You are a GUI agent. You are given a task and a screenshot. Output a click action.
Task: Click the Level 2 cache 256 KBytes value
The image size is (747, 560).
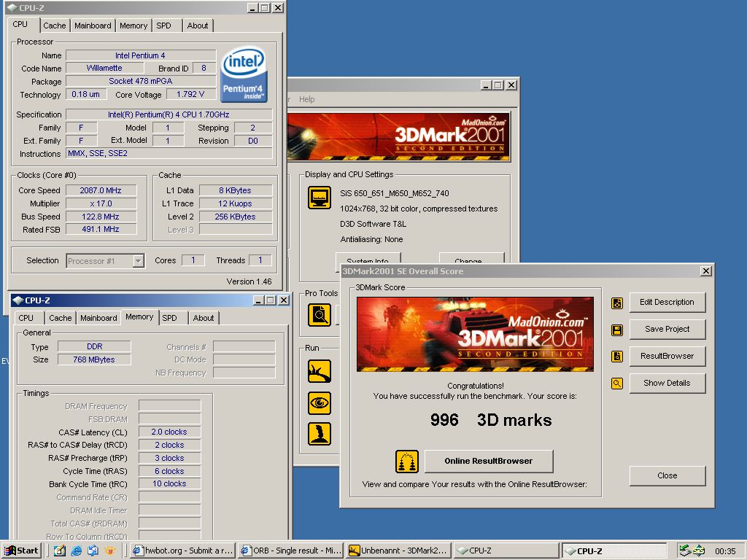236,217
